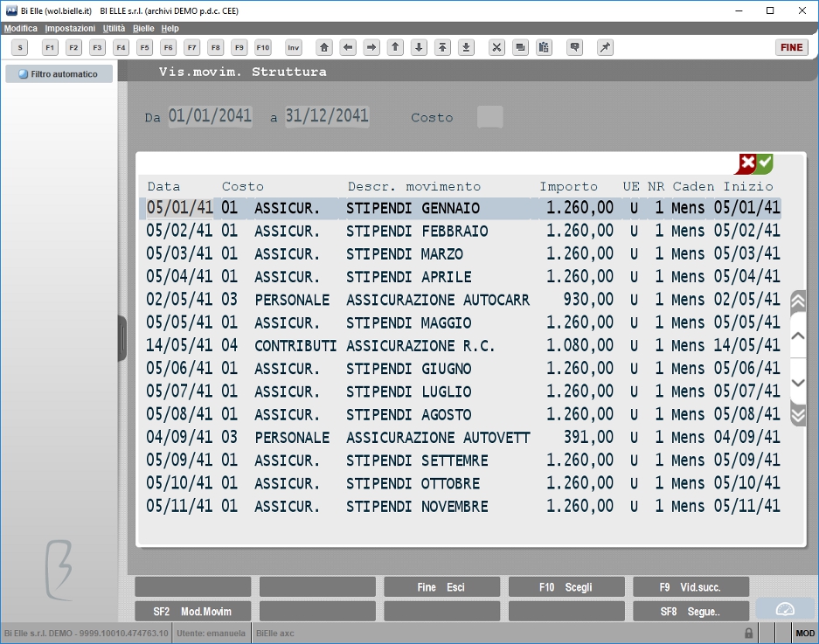
Task: Click the speech bubble note toolbar icon
Action: coord(574,47)
